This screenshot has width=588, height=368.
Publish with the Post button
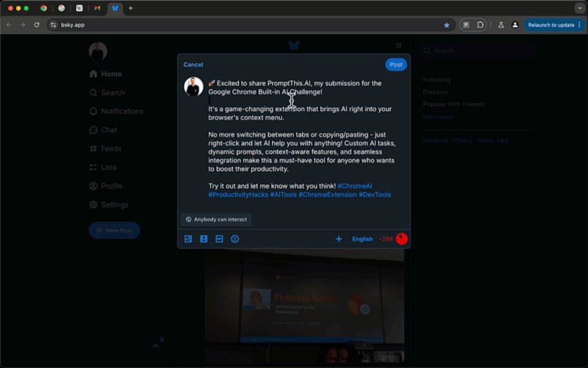[396, 64]
